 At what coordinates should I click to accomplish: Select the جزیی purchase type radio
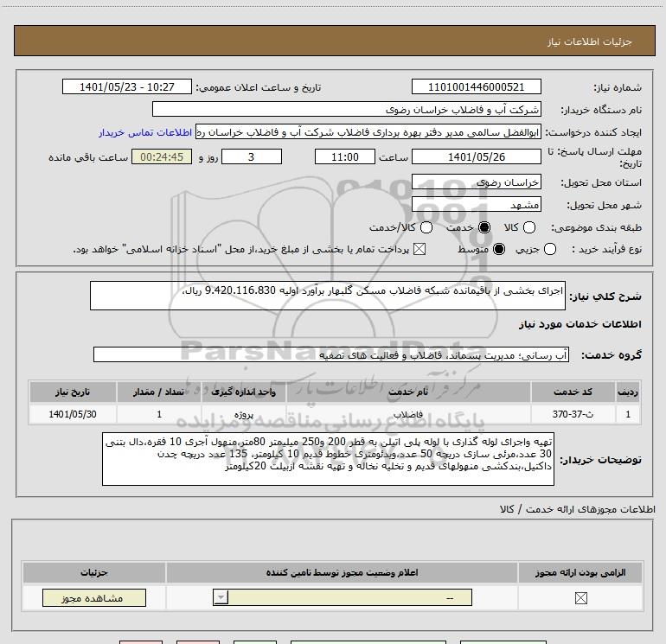(x=549, y=249)
